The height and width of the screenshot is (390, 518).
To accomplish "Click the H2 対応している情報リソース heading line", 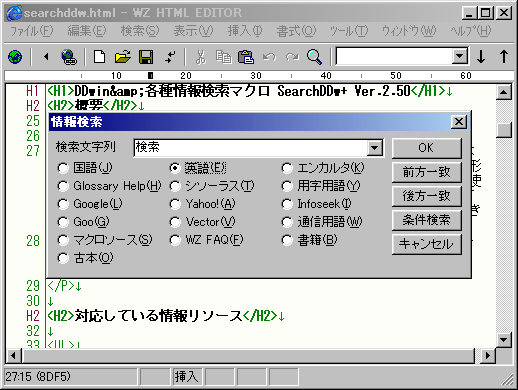I will [x=166, y=316].
